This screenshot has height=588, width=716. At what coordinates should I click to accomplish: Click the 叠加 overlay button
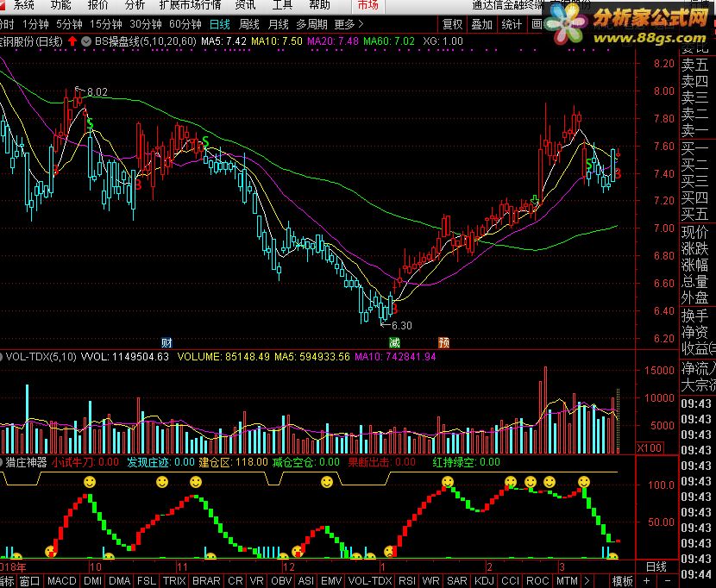point(481,24)
